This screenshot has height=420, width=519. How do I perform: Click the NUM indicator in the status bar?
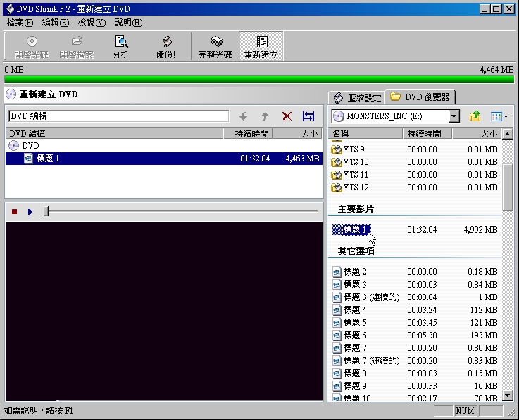point(465,411)
